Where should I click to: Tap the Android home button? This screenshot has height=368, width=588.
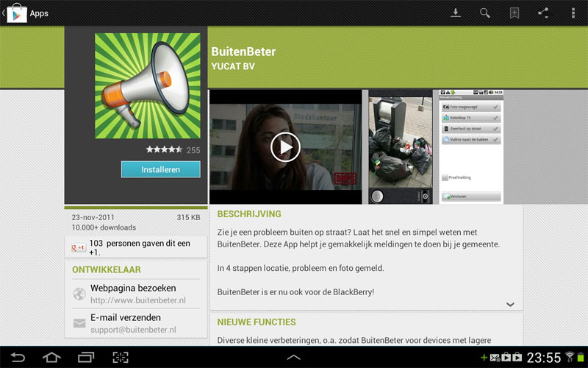point(51,357)
